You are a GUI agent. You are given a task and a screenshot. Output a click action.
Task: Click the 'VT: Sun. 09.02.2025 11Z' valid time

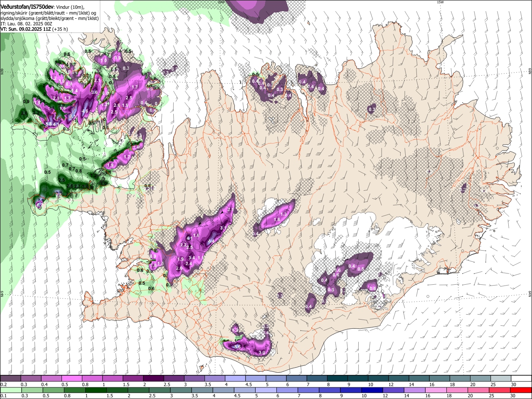[26, 29]
